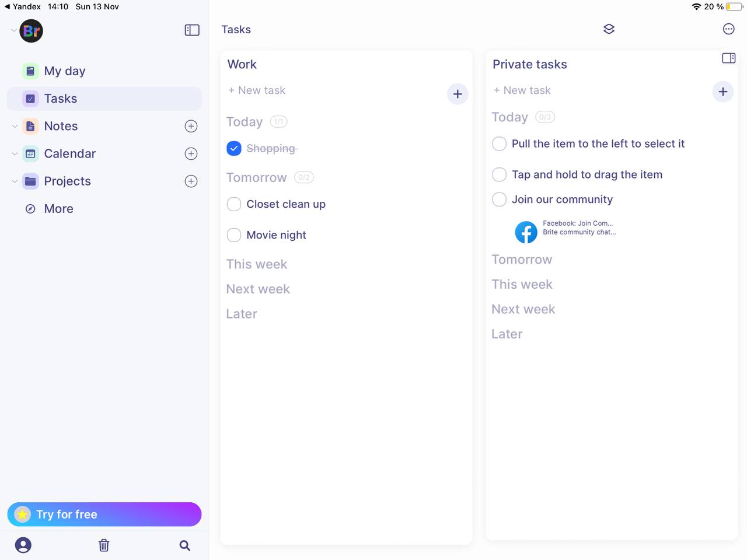The height and width of the screenshot is (560, 747).
Task: Open the Shopping task text
Action: pyautogui.click(x=272, y=149)
